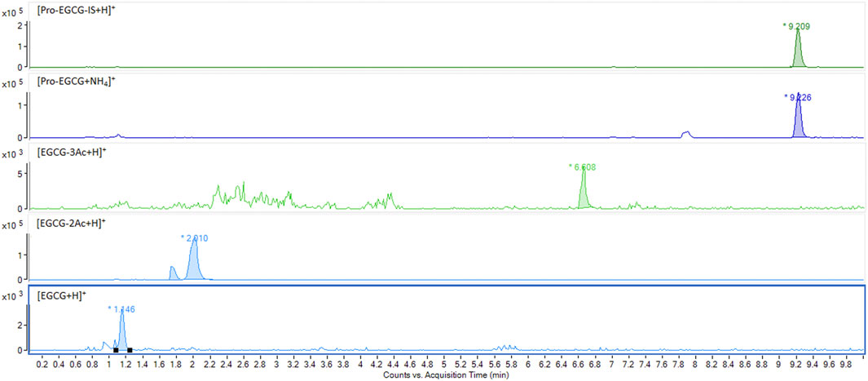Click the x10 5 scale of EGCG-2Ac pane
The image size is (868, 381).
14,224
